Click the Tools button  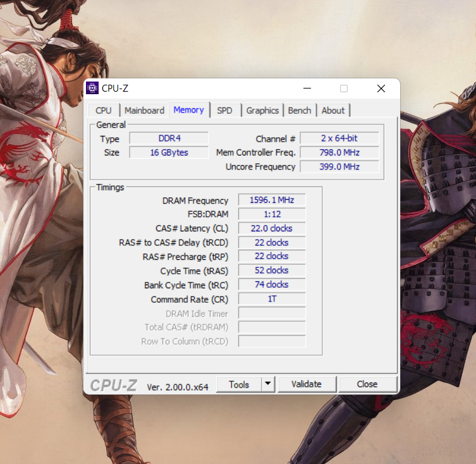[239, 384]
